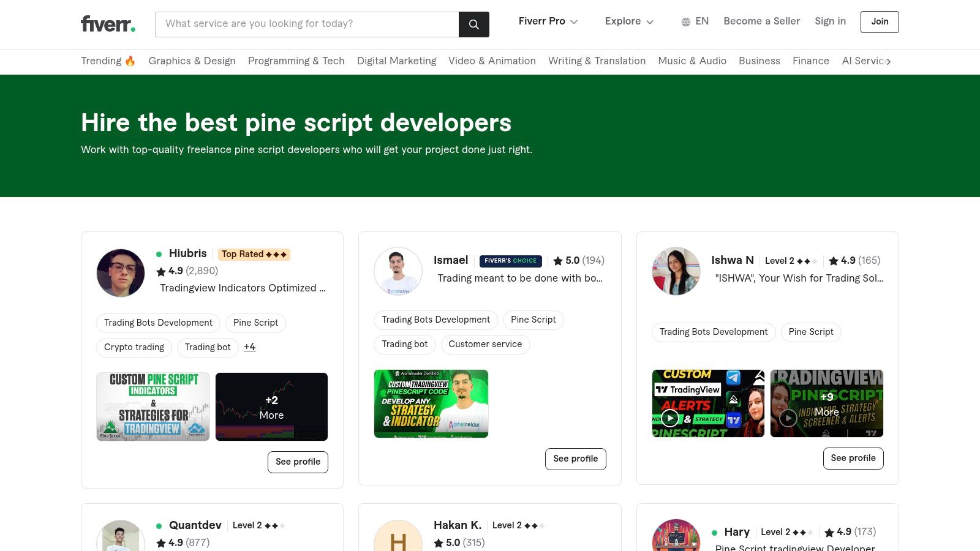The width and height of the screenshot is (980, 551).
Task: Click the Hakan K. seller name
Action: click(458, 525)
